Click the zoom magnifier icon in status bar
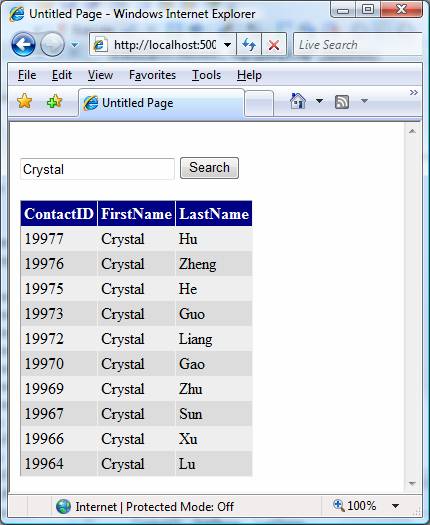The width and height of the screenshot is (430, 525). 339,506
